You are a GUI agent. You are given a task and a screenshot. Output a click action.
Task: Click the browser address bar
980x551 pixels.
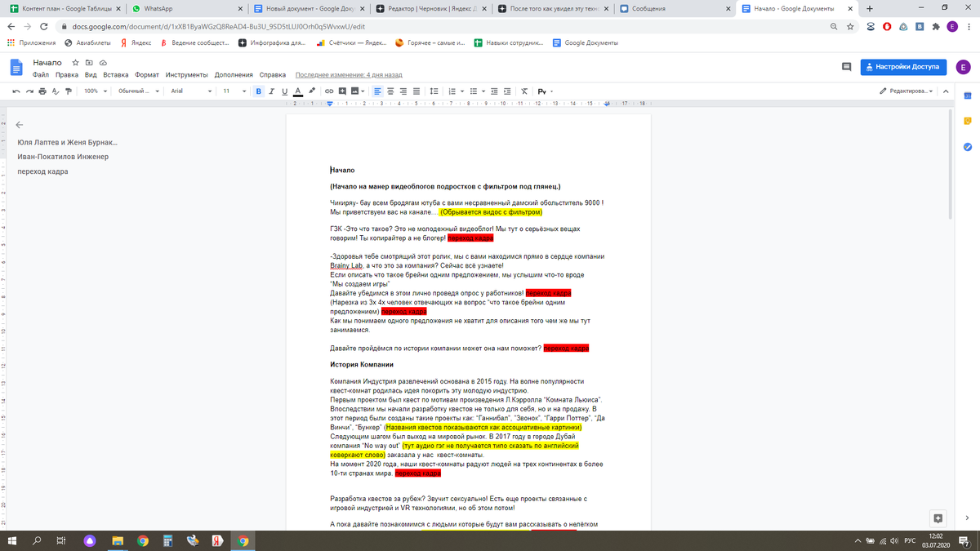click(x=441, y=26)
